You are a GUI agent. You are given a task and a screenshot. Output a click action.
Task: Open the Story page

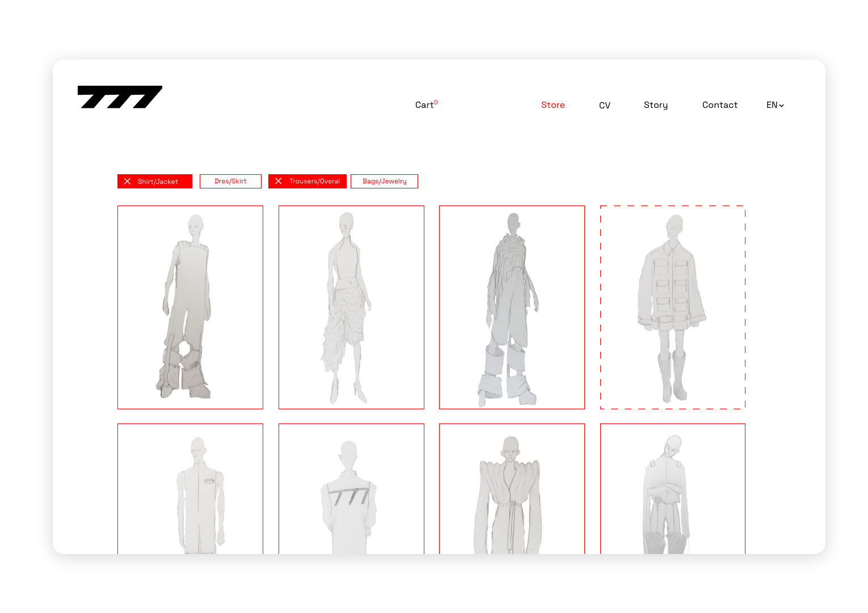(x=655, y=105)
